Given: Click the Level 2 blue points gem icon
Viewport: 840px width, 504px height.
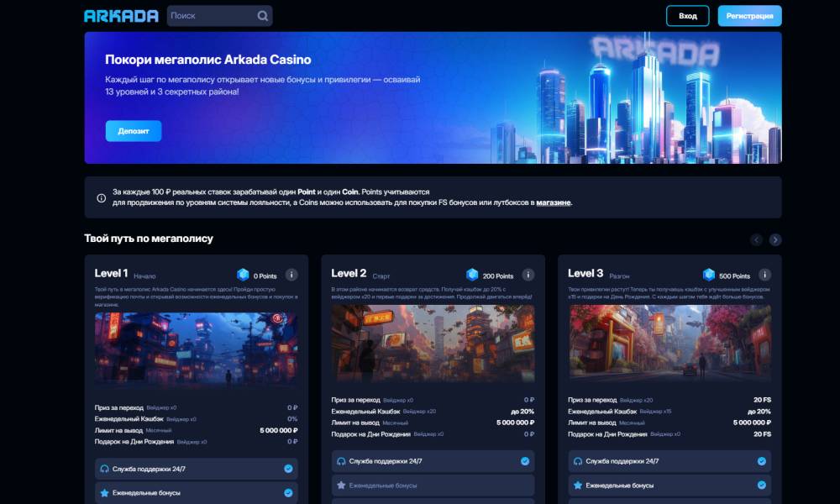Looking at the screenshot, I should [x=472, y=275].
